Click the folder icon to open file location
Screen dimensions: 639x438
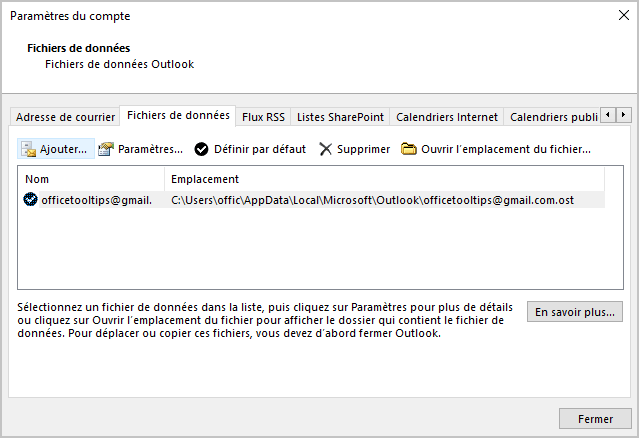(x=408, y=149)
